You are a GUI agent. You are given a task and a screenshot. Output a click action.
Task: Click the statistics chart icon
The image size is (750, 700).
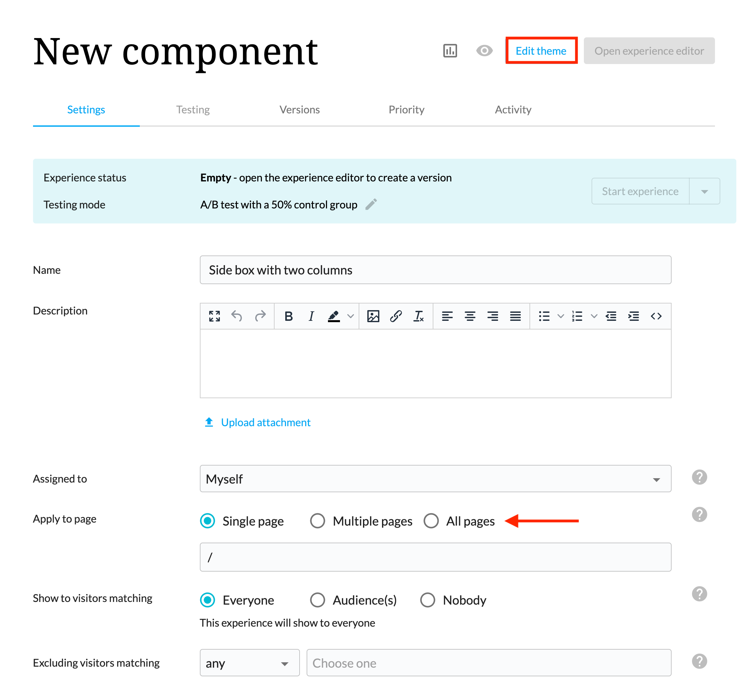click(450, 51)
